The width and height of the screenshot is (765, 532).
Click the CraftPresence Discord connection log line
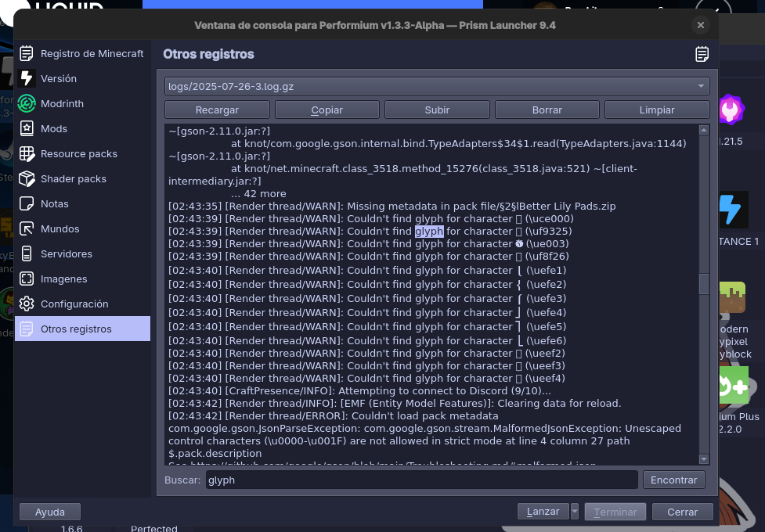pyautogui.click(x=359, y=390)
